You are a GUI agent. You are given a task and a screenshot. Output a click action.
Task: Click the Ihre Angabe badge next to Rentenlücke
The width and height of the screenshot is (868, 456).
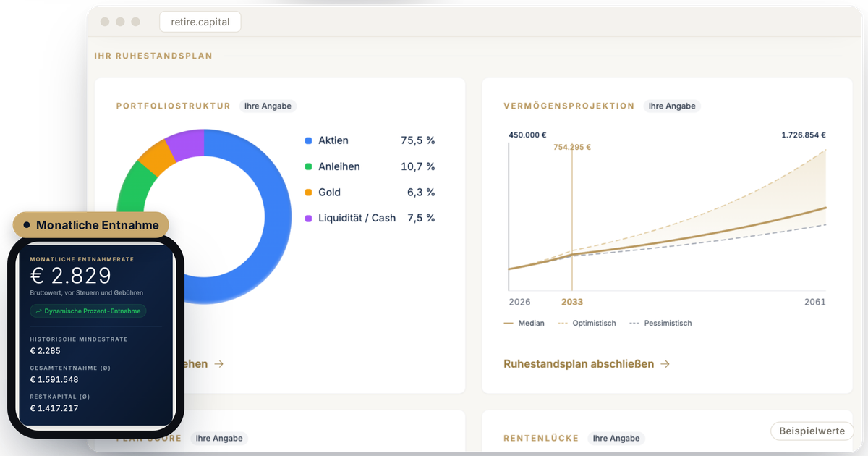click(x=616, y=438)
